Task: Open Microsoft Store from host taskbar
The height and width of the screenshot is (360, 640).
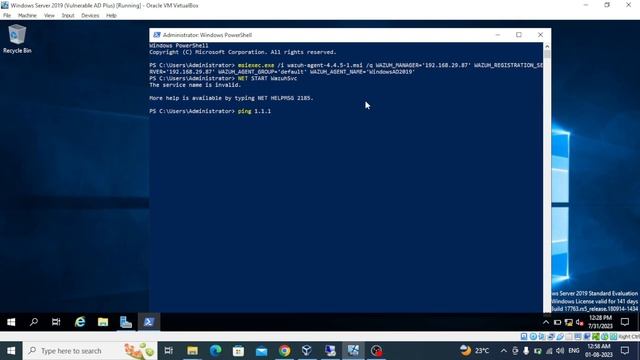Action: point(238,351)
